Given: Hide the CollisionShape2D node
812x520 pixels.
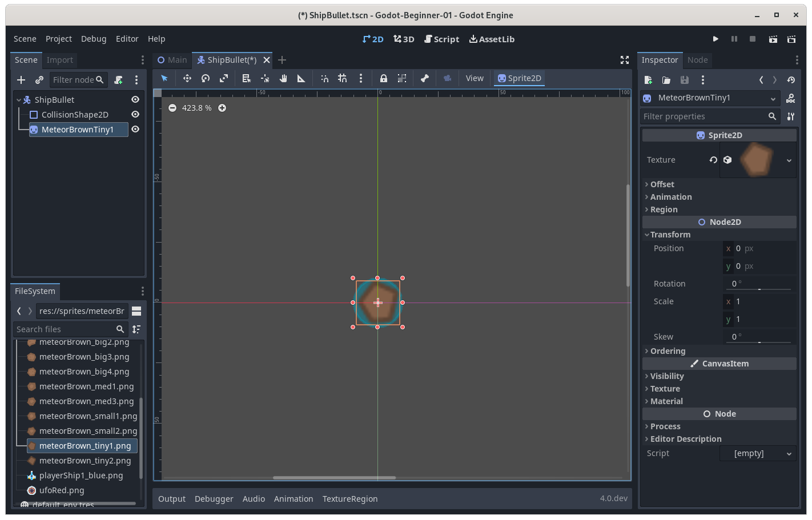Looking at the screenshot, I should [135, 114].
